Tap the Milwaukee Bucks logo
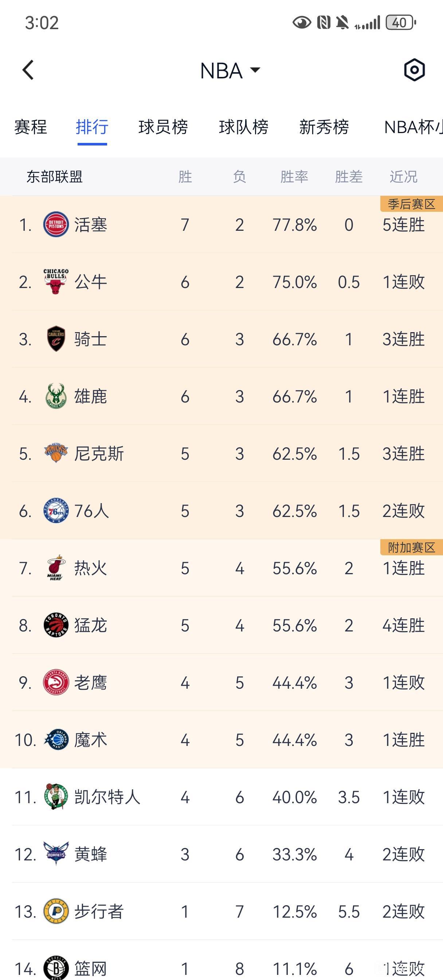 [x=55, y=396]
